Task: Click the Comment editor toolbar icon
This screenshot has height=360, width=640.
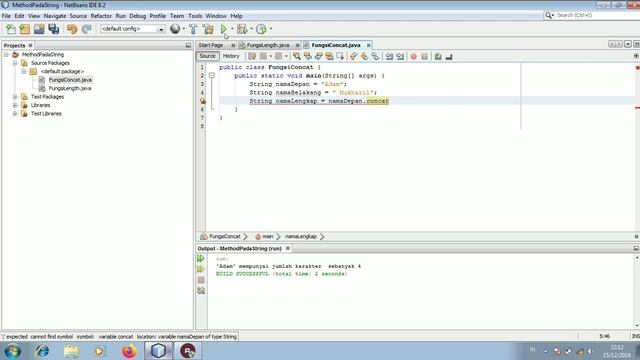Action: [x=438, y=56]
